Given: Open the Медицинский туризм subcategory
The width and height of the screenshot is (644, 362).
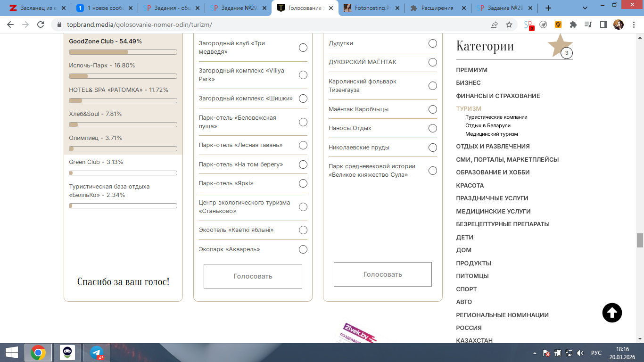Looking at the screenshot, I should pos(492,134).
